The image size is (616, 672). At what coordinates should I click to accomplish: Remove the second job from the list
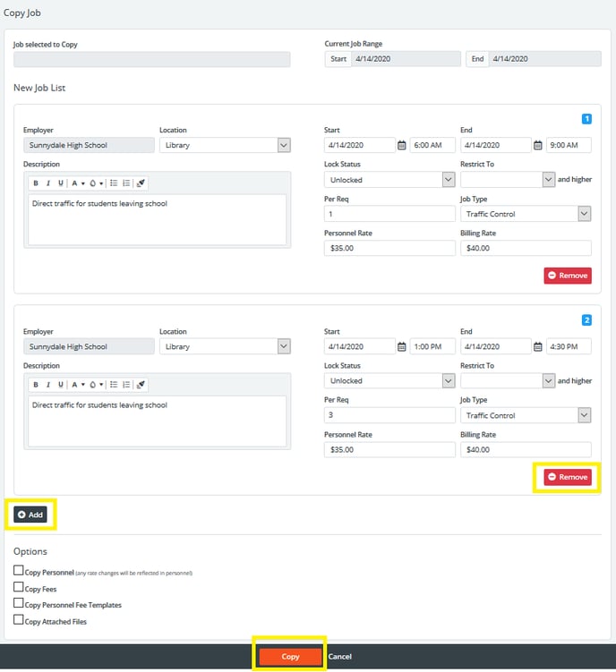point(568,477)
